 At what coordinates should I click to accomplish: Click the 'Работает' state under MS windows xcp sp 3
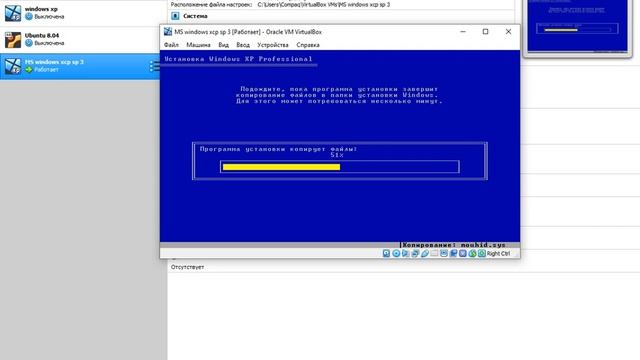pyautogui.click(x=46, y=70)
